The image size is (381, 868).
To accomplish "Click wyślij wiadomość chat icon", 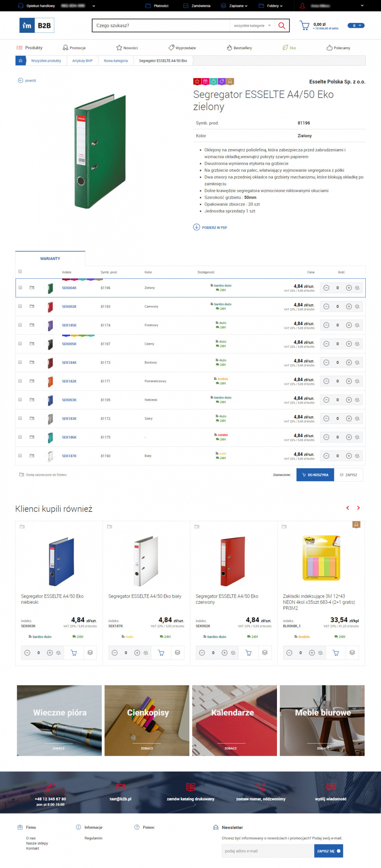I will pyautogui.click(x=331, y=787).
